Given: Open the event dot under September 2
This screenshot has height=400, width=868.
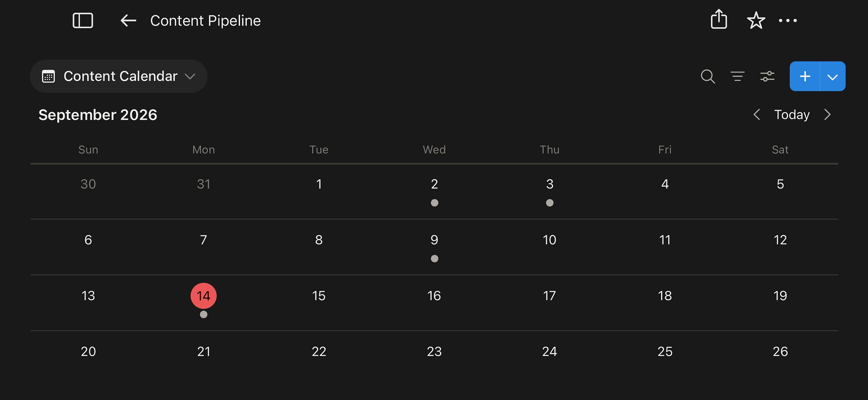Looking at the screenshot, I should [x=434, y=203].
